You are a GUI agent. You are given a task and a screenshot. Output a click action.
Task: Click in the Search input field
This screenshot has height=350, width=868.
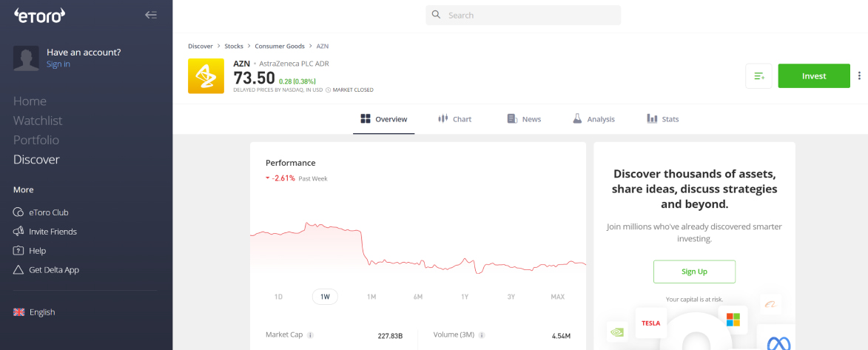coord(523,15)
